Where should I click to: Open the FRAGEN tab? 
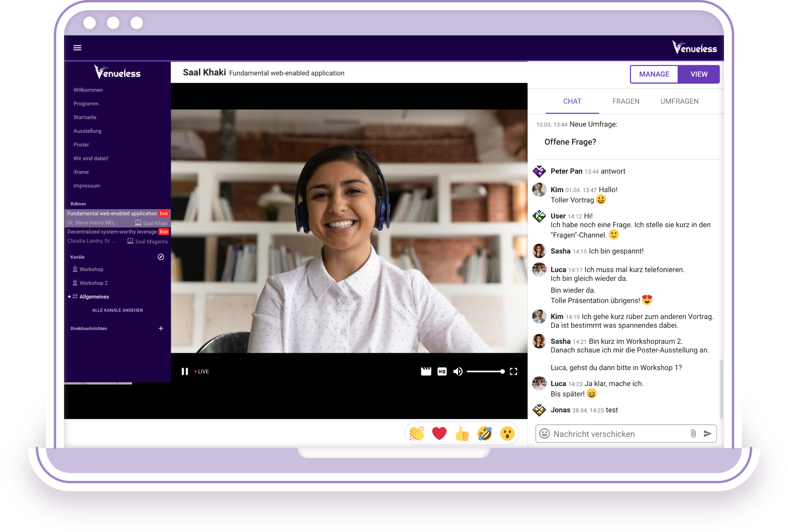626,101
